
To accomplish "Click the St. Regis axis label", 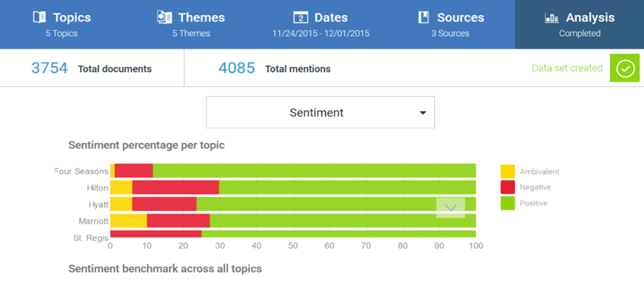I will 89,238.
